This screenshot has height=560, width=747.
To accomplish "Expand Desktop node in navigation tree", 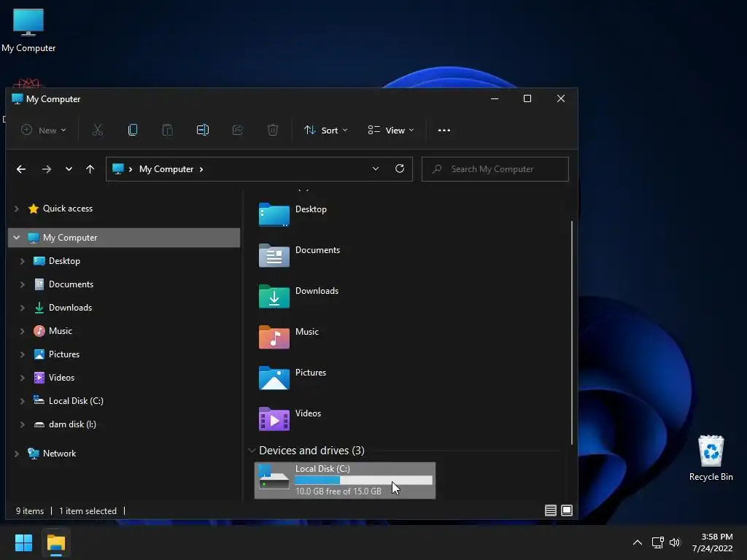I will (x=22, y=261).
